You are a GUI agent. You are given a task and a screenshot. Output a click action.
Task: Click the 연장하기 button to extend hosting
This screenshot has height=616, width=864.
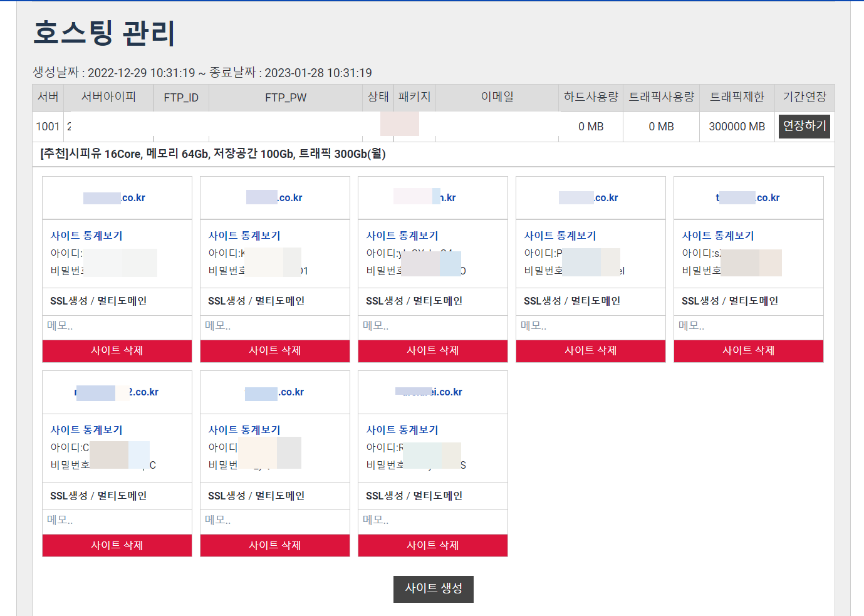[804, 126]
